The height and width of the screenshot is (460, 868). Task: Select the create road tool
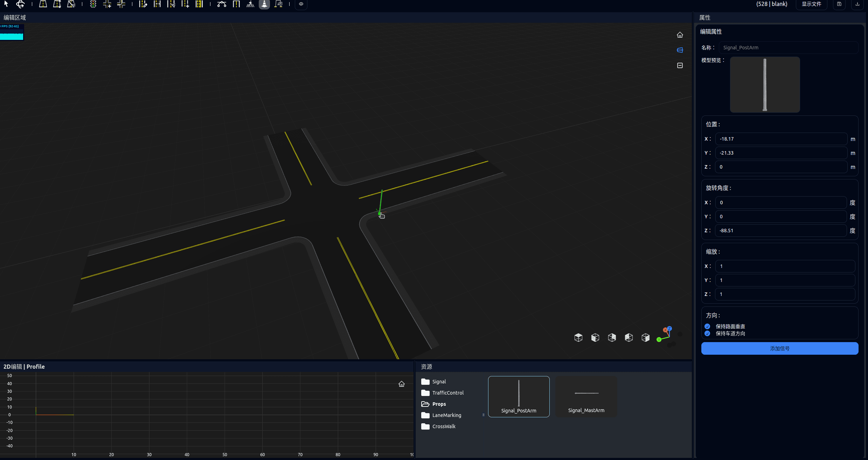click(43, 4)
